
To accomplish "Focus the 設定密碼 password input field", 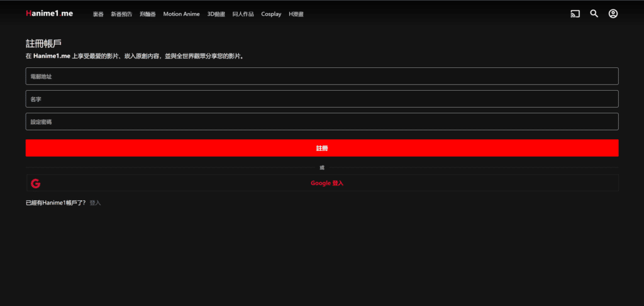I will 322,122.
